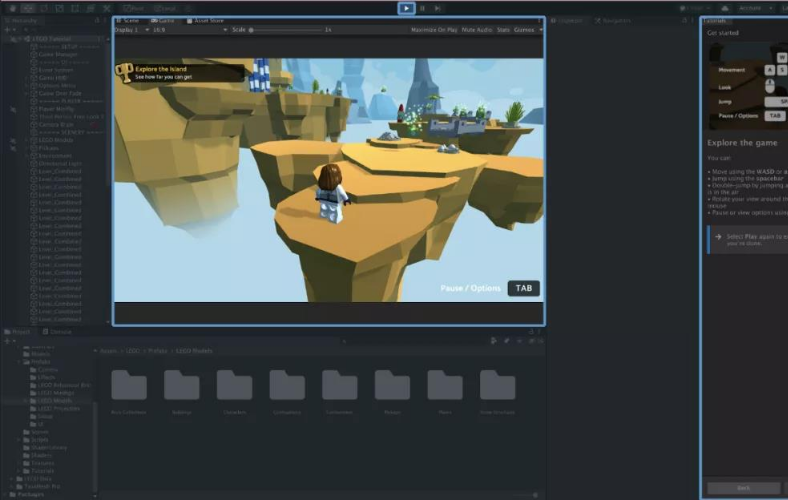The image size is (788, 500).
Task: Toggle the Local handle rotation button
Action: pyautogui.click(x=165, y=8)
